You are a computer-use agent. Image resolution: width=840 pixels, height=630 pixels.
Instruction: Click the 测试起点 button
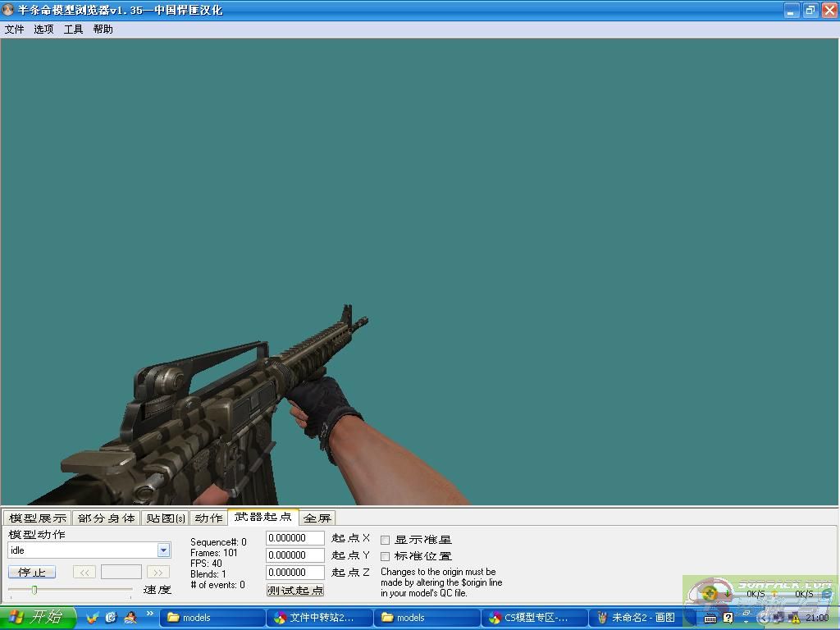tap(294, 590)
